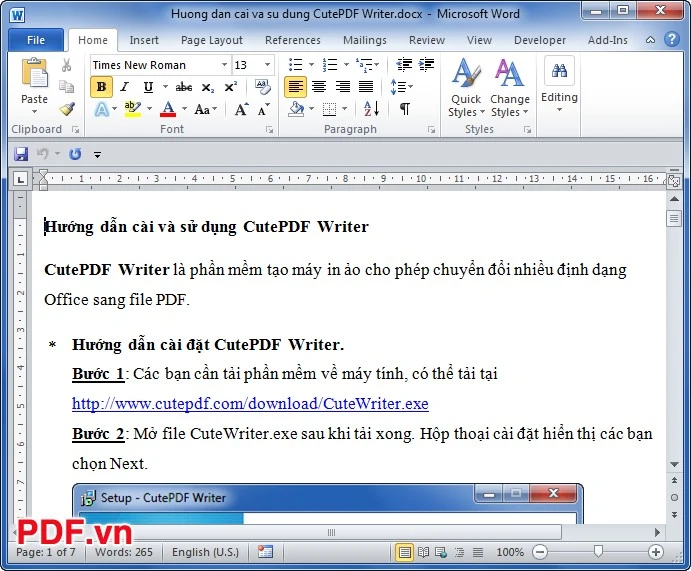The width and height of the screenshot is (691, 571).
Task: Apply red font color
Action: [168, 109]
